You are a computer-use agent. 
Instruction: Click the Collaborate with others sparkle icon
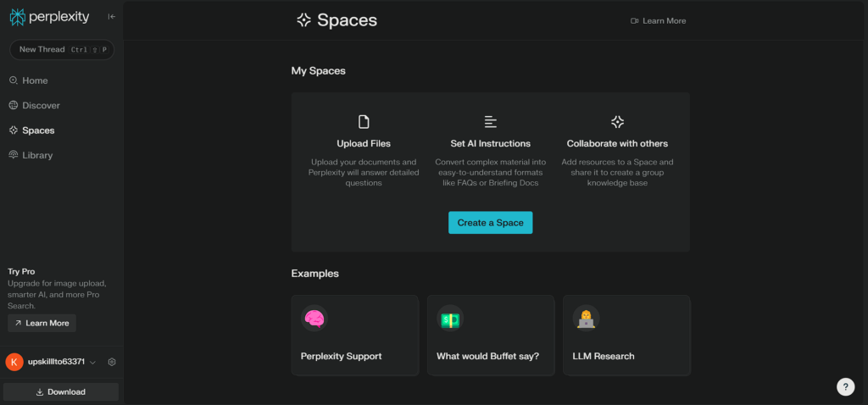coord(617,122)
